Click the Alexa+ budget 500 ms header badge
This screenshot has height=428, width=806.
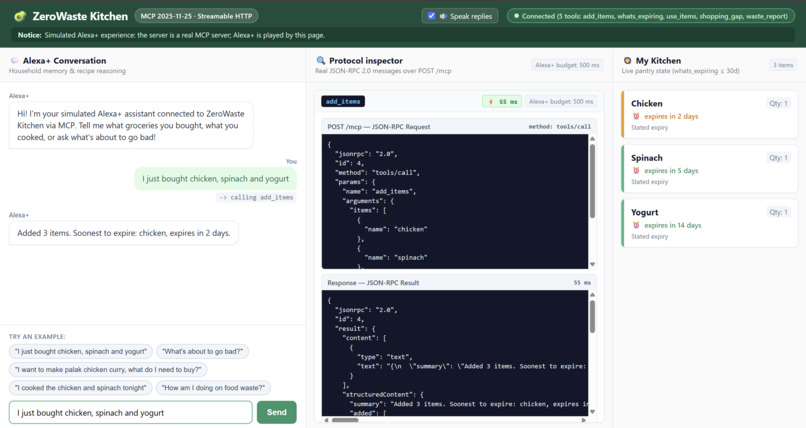(x=567, y=65)
